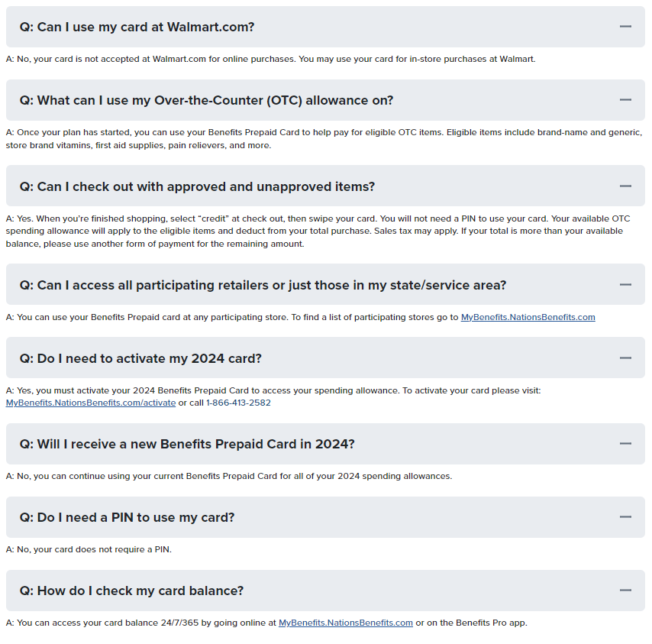Click the phone number 1-866-413-2582

coord(238,403)
